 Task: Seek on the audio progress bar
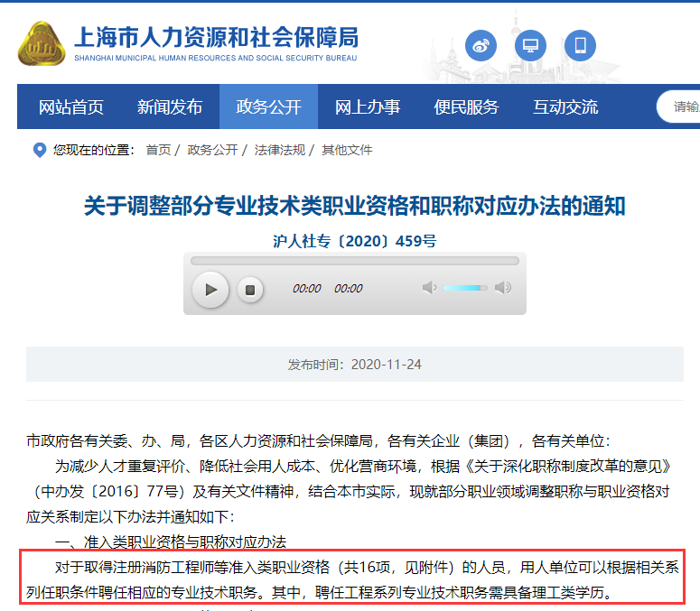point(354,261)
